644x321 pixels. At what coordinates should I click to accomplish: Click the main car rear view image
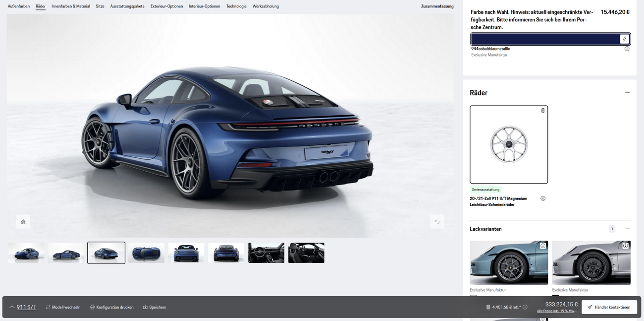(x=230, y=126)
